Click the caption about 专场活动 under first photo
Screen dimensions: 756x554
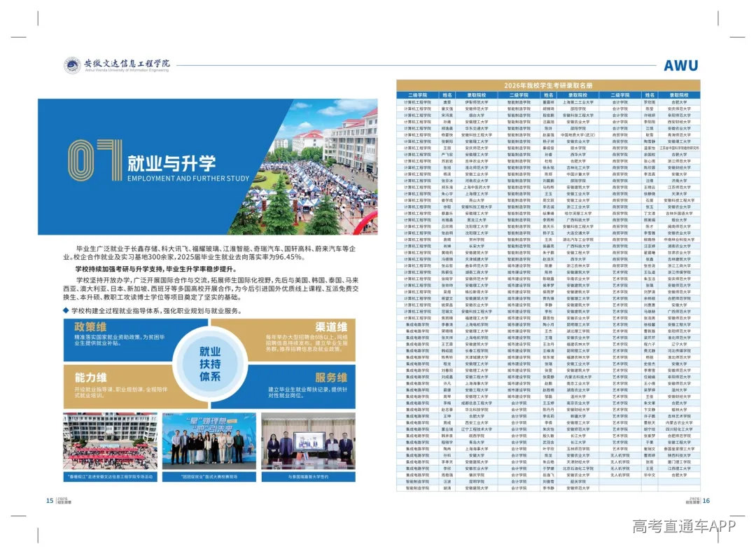coord(110,477)
